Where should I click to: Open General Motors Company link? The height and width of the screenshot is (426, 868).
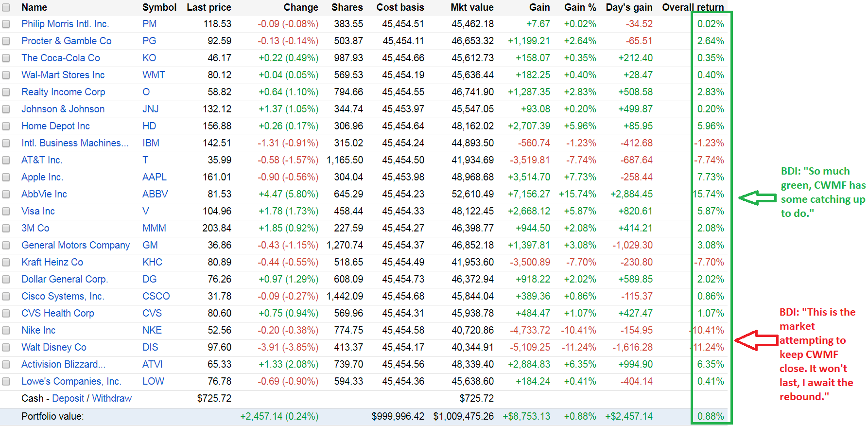[76, 245]
